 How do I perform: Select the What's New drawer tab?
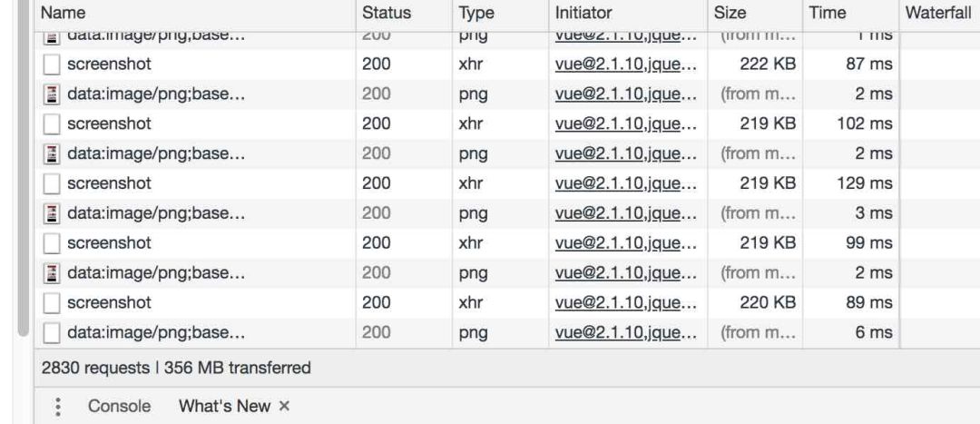(x=223, y=407)
